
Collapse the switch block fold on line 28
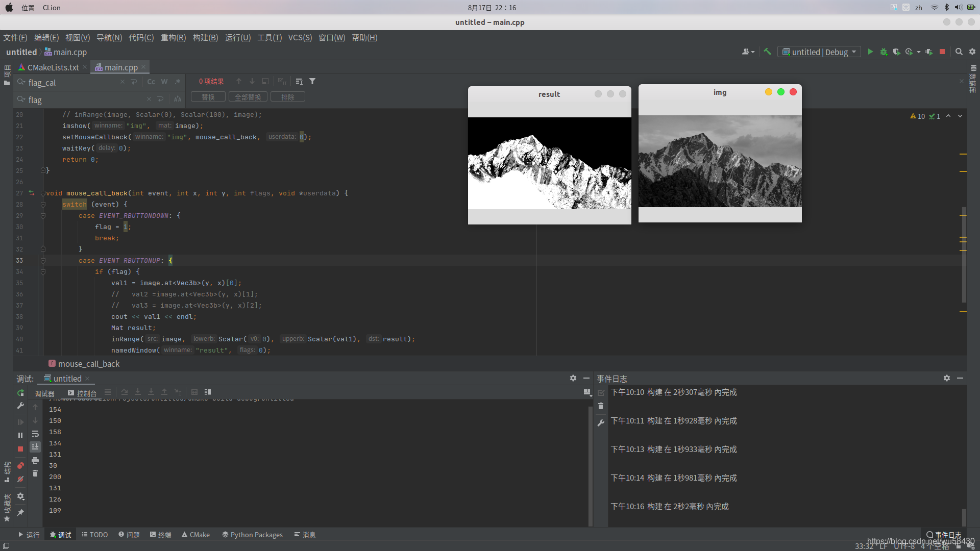click(43, 205)
